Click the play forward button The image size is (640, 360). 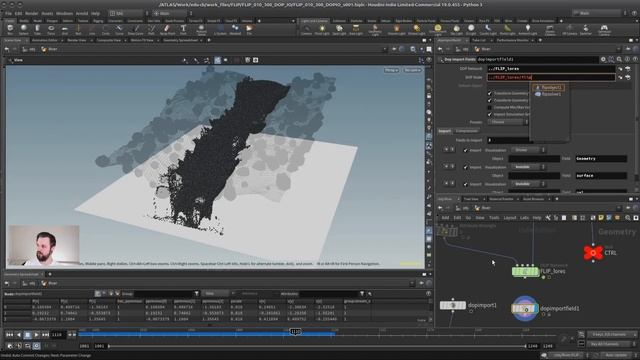point(37,335)
